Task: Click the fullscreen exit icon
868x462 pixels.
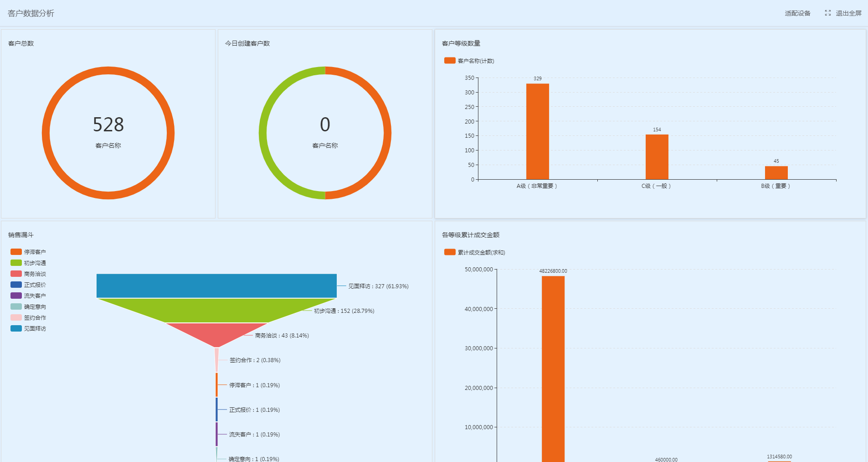Action: pyautogui.click(x=828, y=13)
